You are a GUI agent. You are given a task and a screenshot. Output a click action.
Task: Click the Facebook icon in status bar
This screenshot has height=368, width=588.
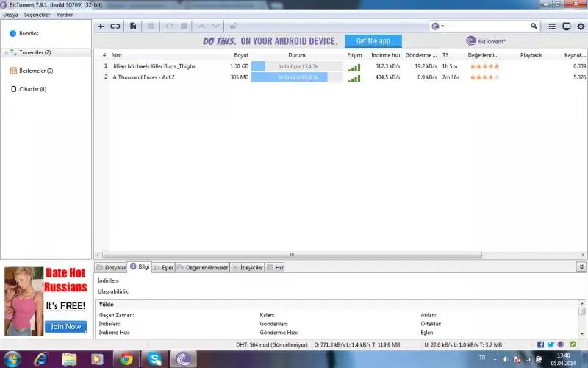(541, 344)
